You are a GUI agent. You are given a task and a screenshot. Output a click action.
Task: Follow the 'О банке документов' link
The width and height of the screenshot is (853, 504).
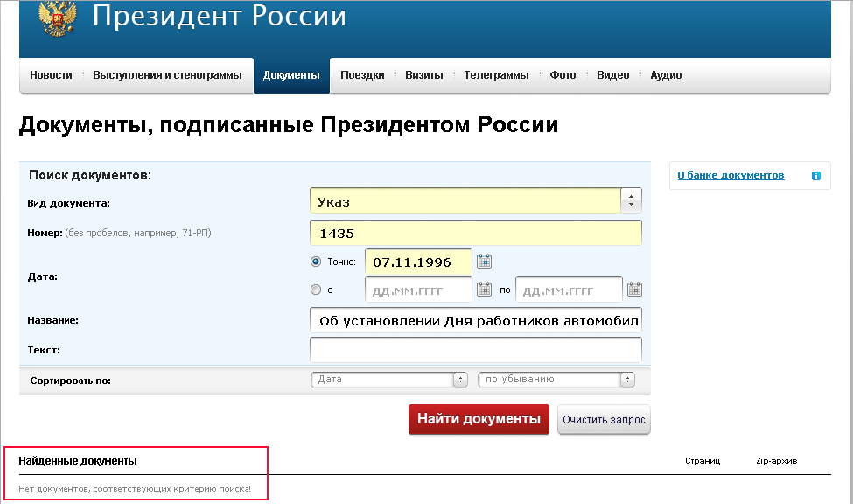731,175
